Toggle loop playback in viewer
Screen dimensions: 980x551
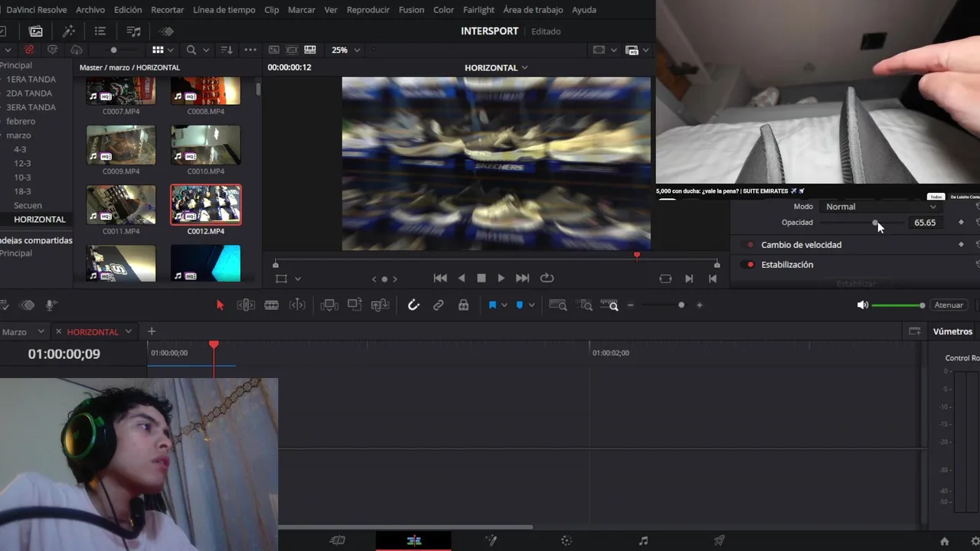coord(547,279)
